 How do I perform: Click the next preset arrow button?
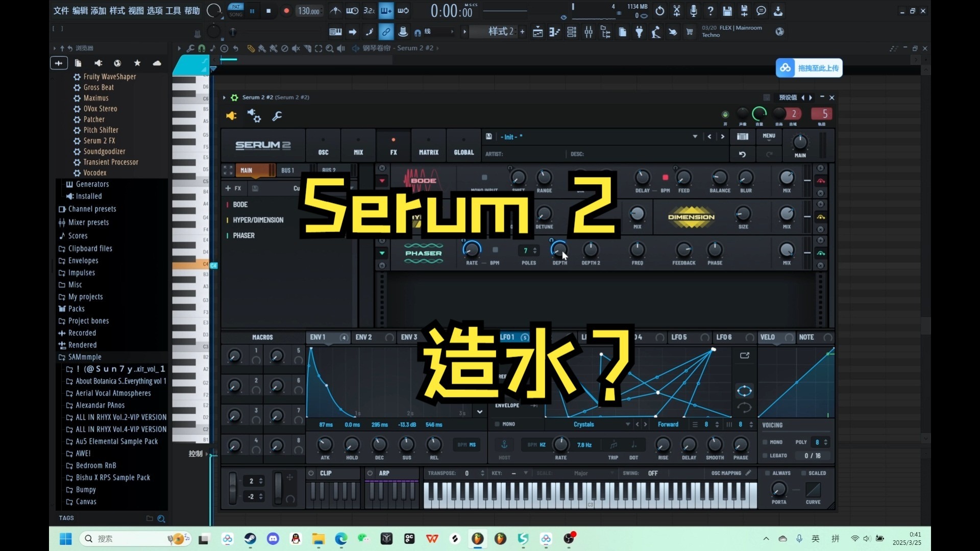pos(722,137)
